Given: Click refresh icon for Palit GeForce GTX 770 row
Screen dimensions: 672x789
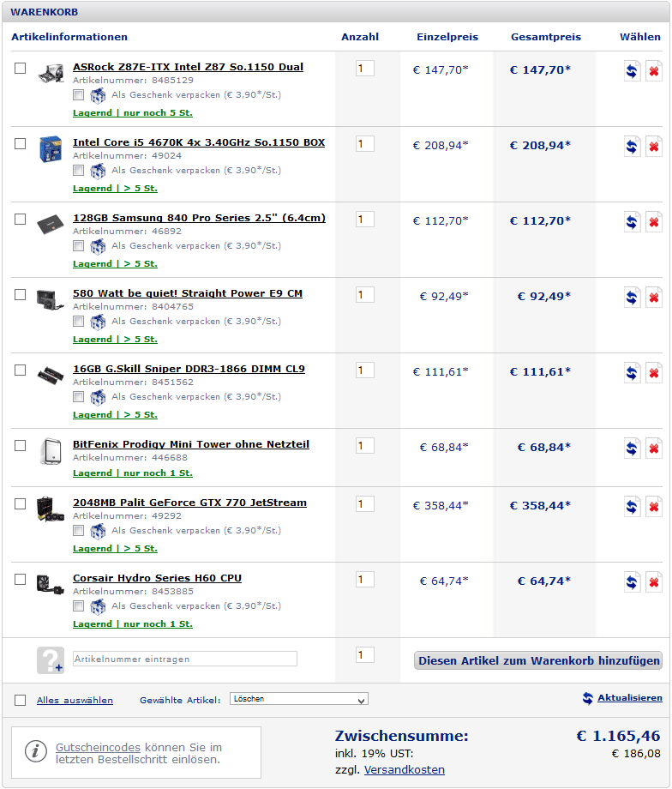Looking at the screenshot, I should pyautogui.click(x=632, y=507).
